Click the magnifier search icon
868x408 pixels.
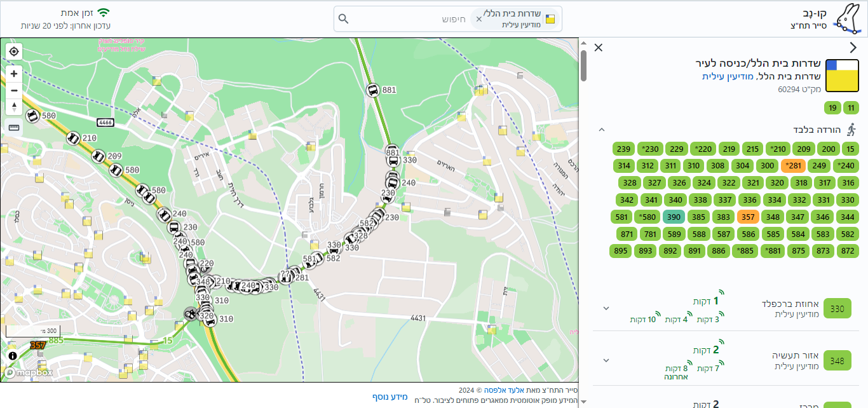click(x=343, y=19)
